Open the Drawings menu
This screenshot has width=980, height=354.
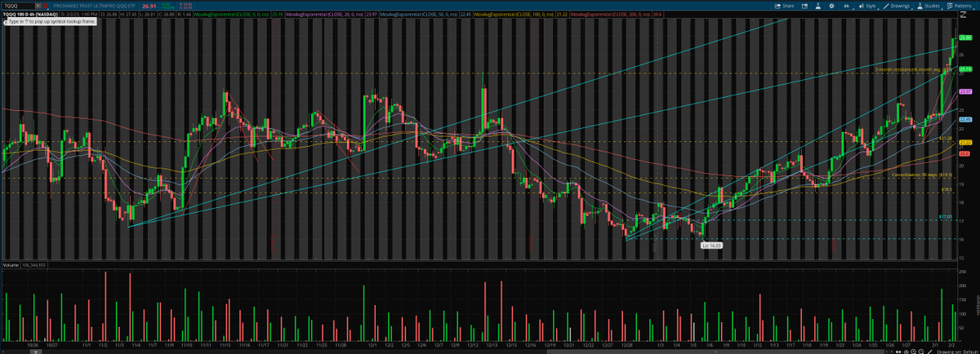coord(896,6)
